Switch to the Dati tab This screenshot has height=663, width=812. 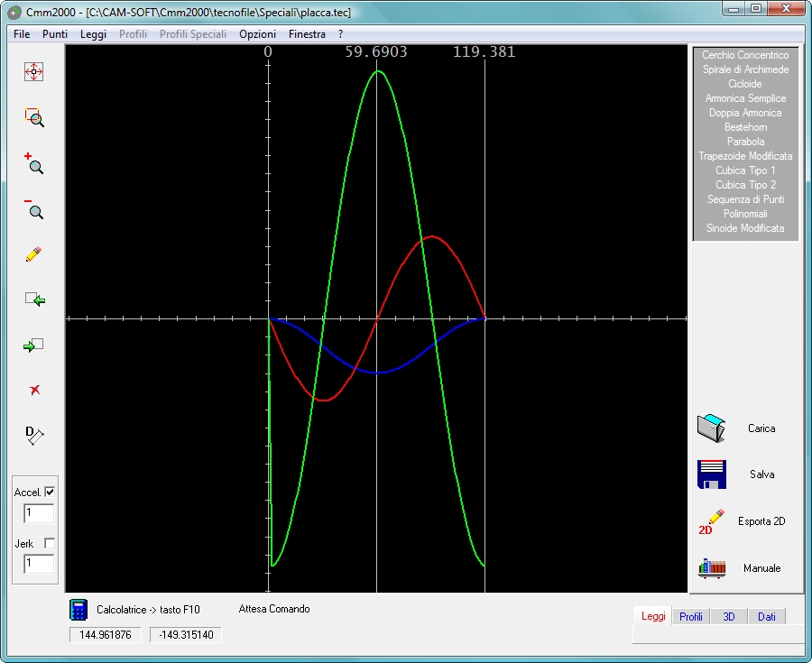(766, 616)
